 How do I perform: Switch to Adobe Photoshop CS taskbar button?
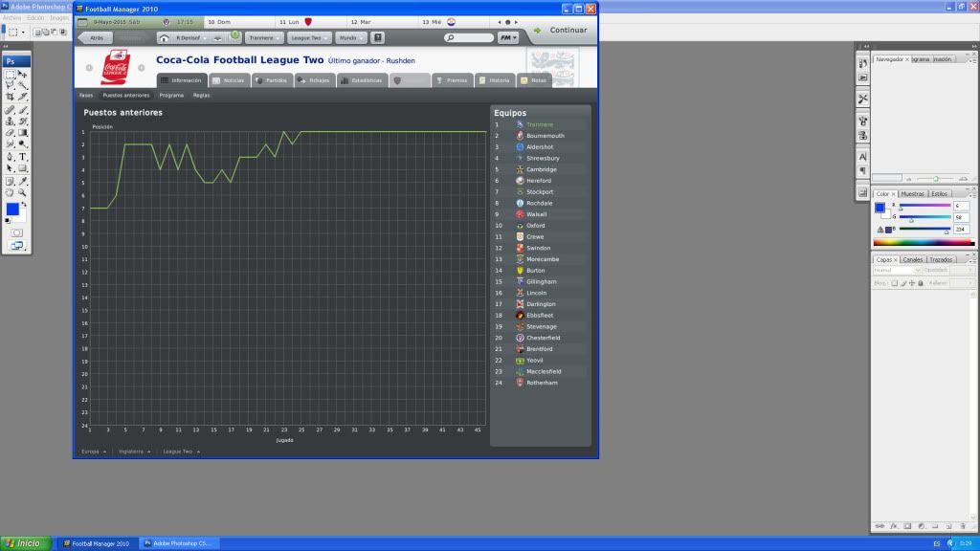click(179, 543)
